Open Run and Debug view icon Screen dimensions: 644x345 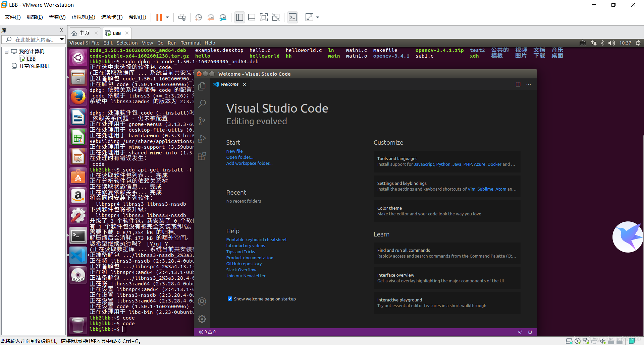pyautogui.click(x=202, y=139)
